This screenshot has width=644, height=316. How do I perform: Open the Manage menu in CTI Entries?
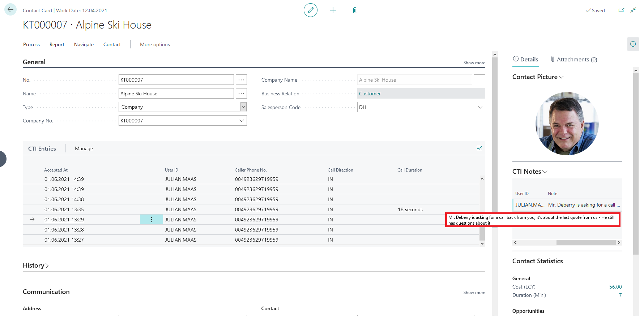click(84, 148)
